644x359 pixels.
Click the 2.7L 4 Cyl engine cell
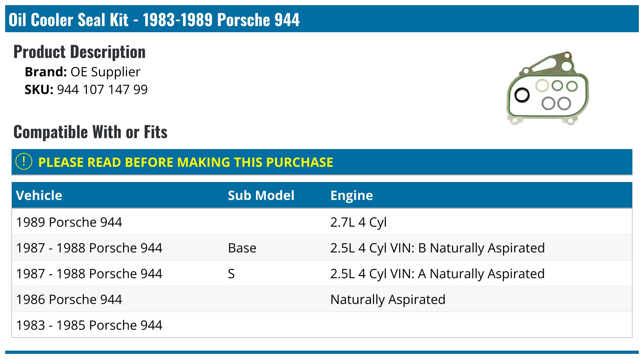click(358, 222)
